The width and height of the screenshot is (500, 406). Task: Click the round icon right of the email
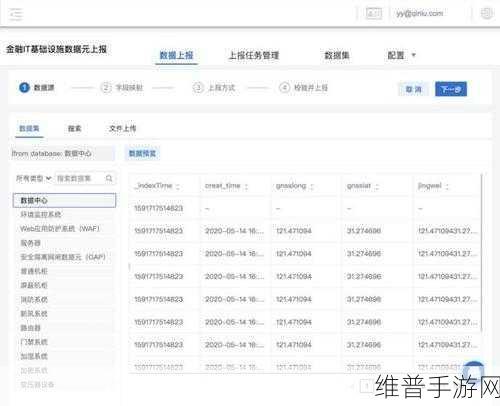[x=486, y=13]
